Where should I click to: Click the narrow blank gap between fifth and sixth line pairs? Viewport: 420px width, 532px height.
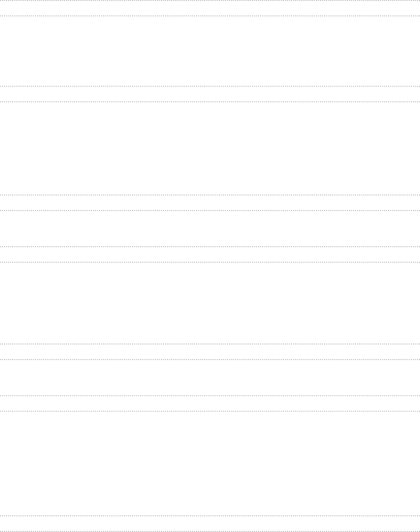(x=210, y=377)
